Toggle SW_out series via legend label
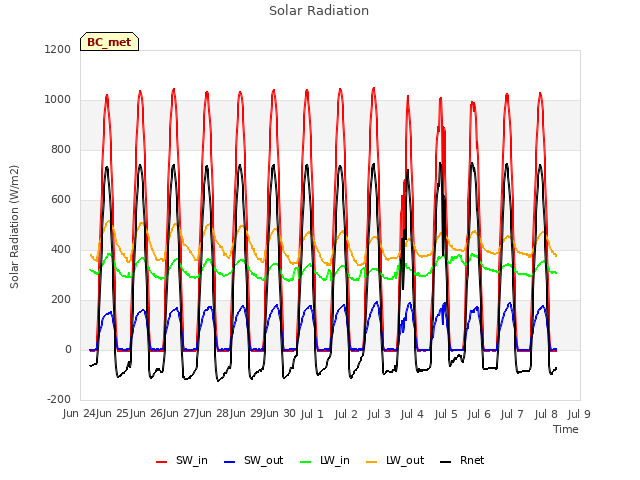 (264, 460)
